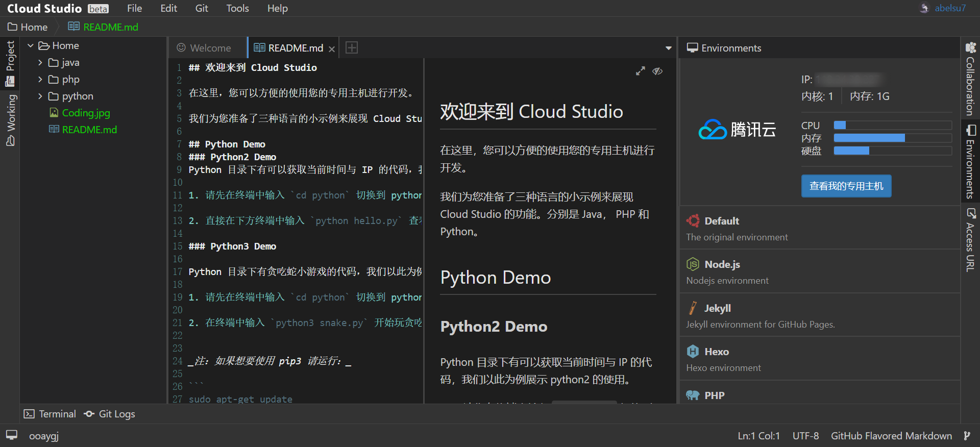Click line 1 in the editor
980x447 pixels.
253,67
